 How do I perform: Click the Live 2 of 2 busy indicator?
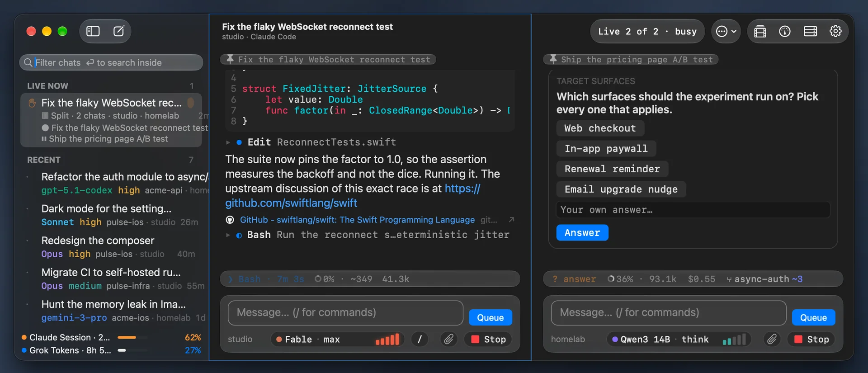tap(647, 31)
